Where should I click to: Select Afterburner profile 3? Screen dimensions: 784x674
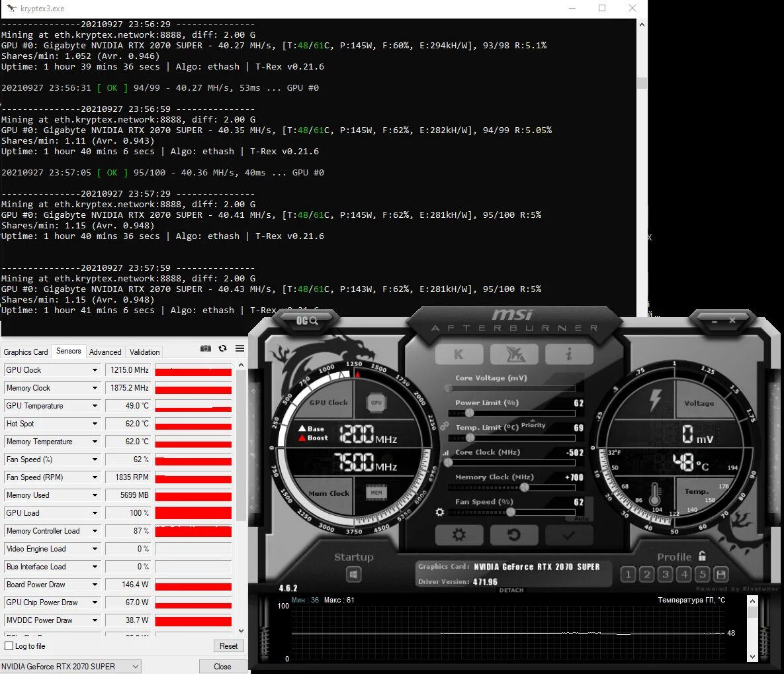(666, 575)
